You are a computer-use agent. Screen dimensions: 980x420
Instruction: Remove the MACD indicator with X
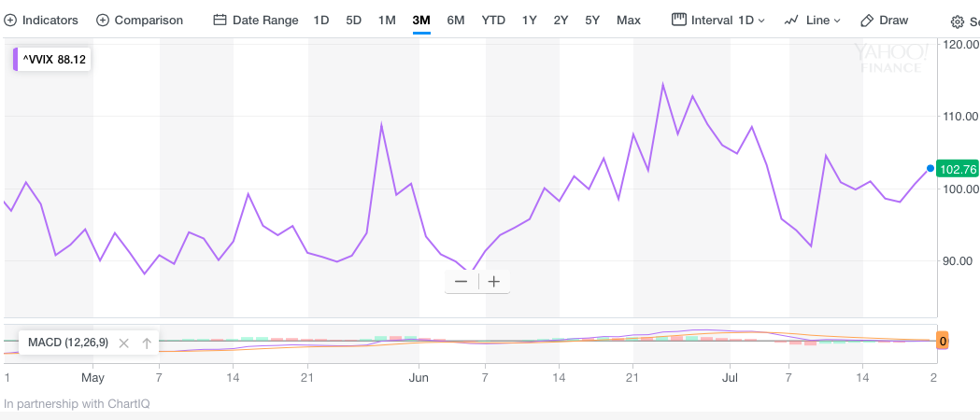click(123, 343)
